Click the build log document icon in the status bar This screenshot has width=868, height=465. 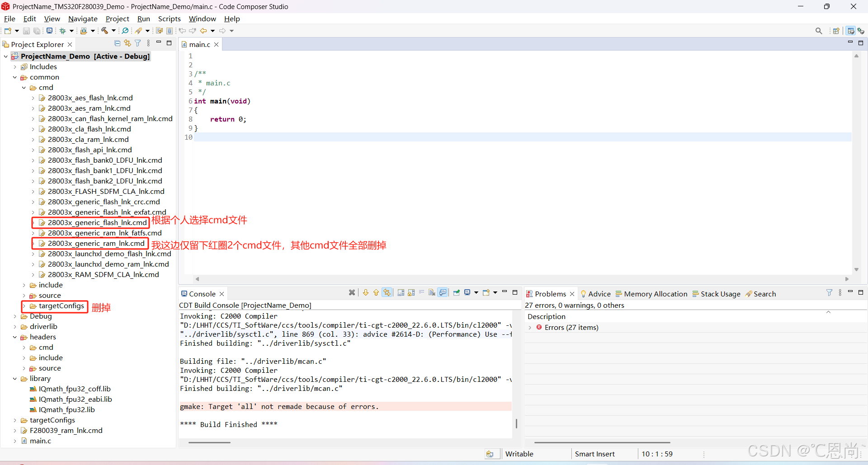point(490,454)
